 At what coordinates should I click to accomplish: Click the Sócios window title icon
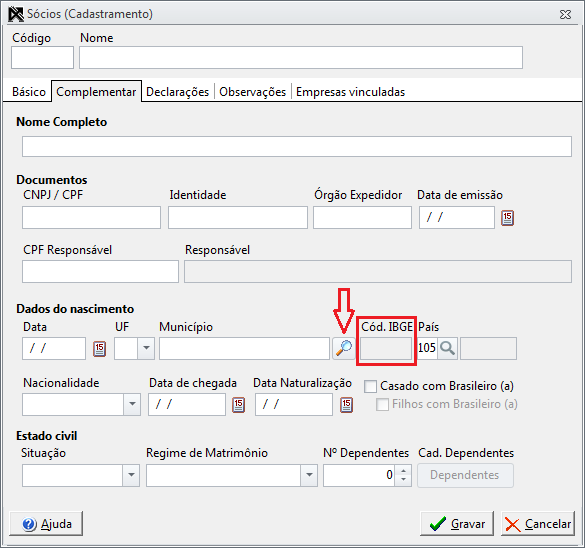point(16,14)
